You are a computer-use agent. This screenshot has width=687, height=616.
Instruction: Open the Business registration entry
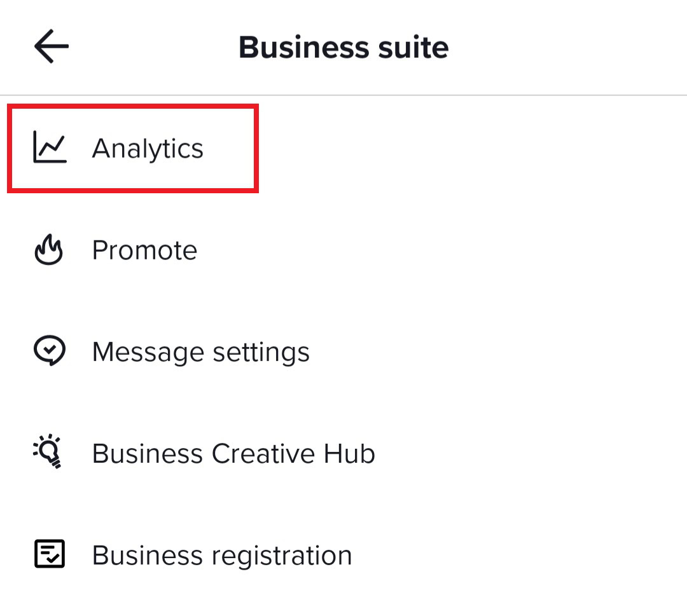pyautogui.click(x=221, y=556)
